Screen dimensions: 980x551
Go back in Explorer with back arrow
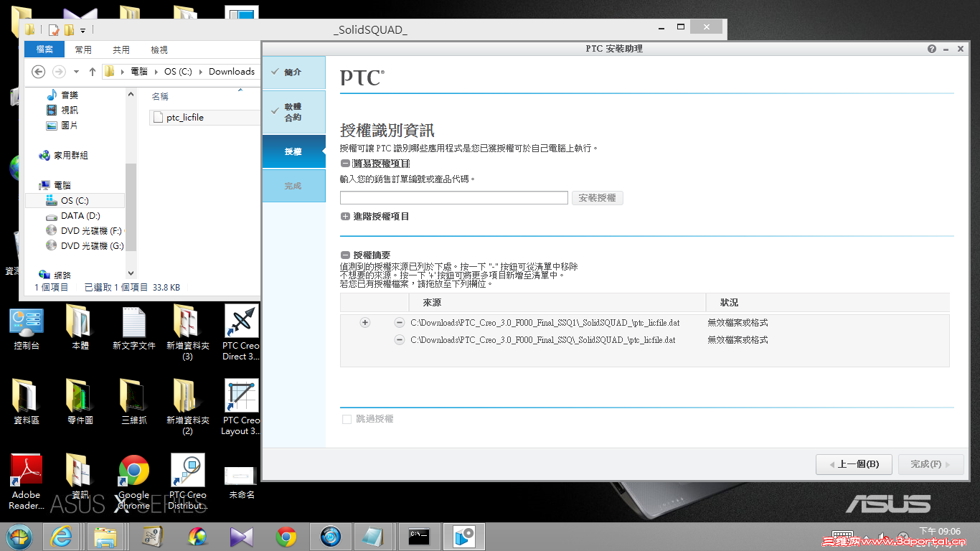pyautogui.click(x=39, y=72)
